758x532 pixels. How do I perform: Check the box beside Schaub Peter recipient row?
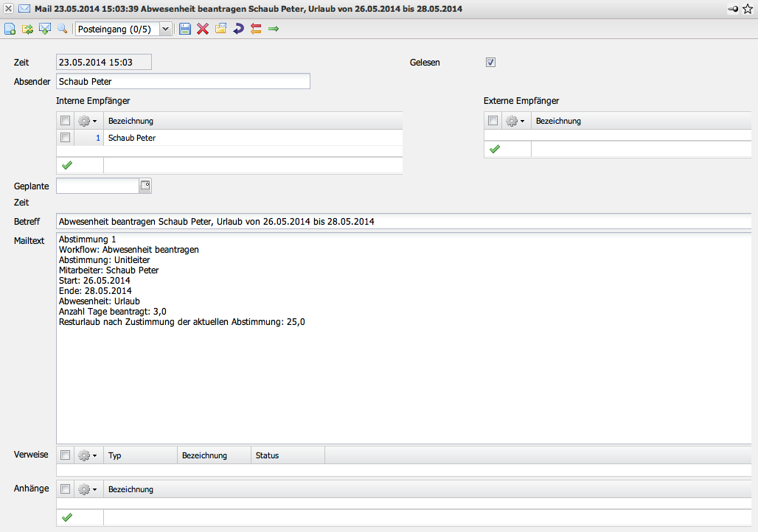point(65,138)
